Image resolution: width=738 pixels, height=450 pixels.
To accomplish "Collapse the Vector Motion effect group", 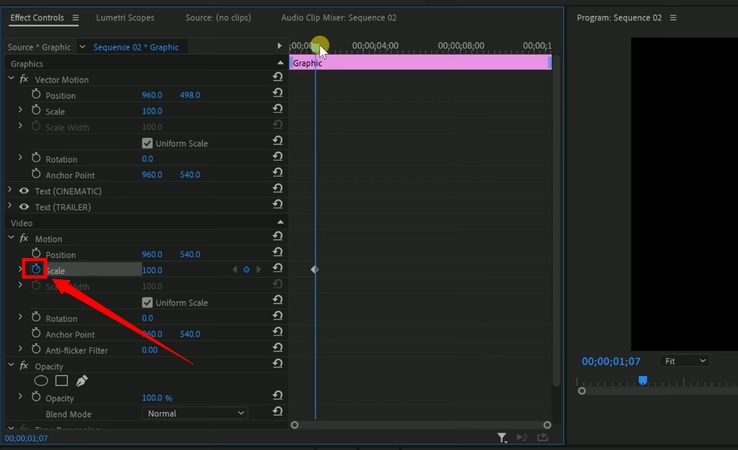I will point(11,79).
